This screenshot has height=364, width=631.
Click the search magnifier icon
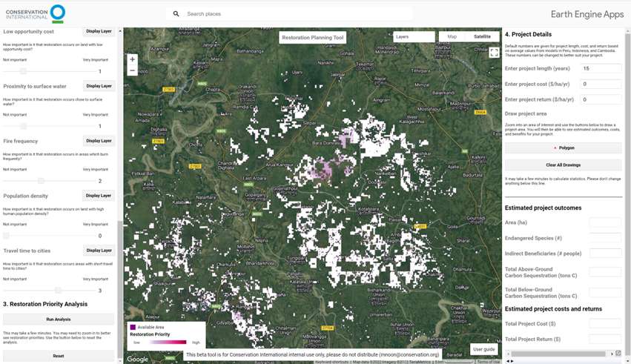pos(176,13)
